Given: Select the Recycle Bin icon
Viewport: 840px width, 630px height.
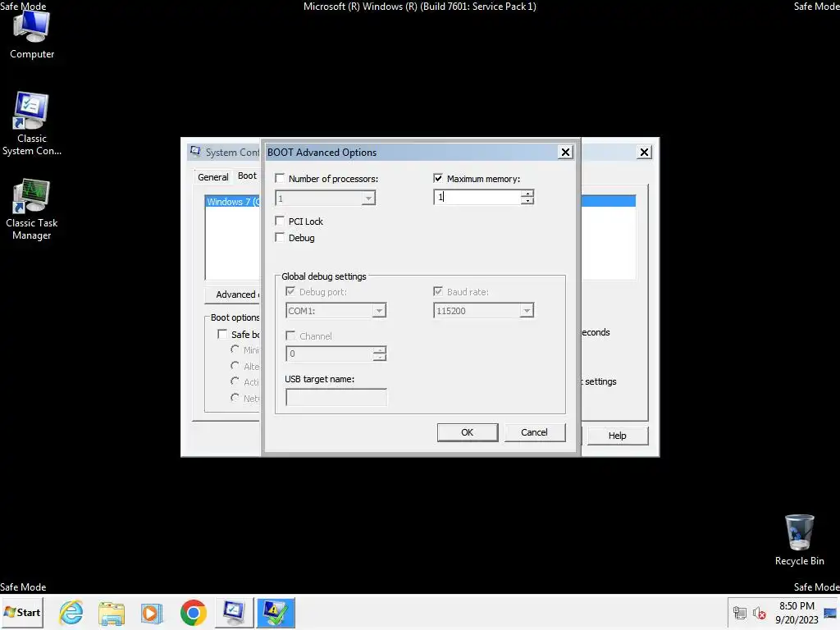Looking at the screenshot, I should point(799,540).
